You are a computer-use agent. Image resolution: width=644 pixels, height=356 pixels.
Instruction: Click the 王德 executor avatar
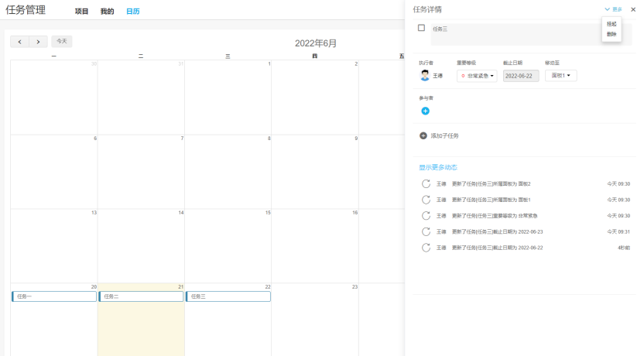(x=425, y=76)
